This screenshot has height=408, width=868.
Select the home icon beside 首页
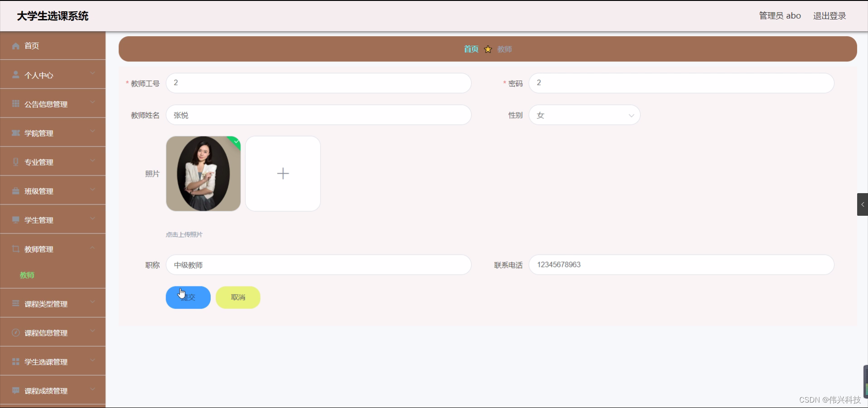pos(15,46)
